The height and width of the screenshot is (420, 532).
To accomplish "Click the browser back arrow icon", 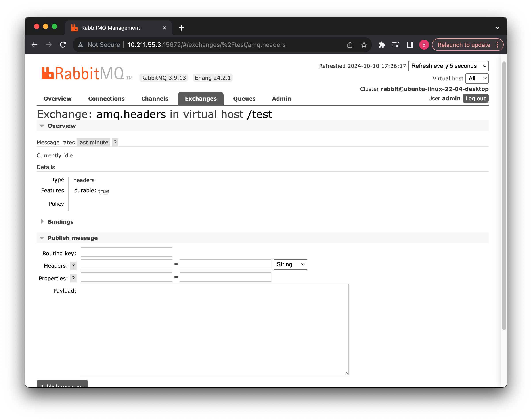I will click(35, 45).
